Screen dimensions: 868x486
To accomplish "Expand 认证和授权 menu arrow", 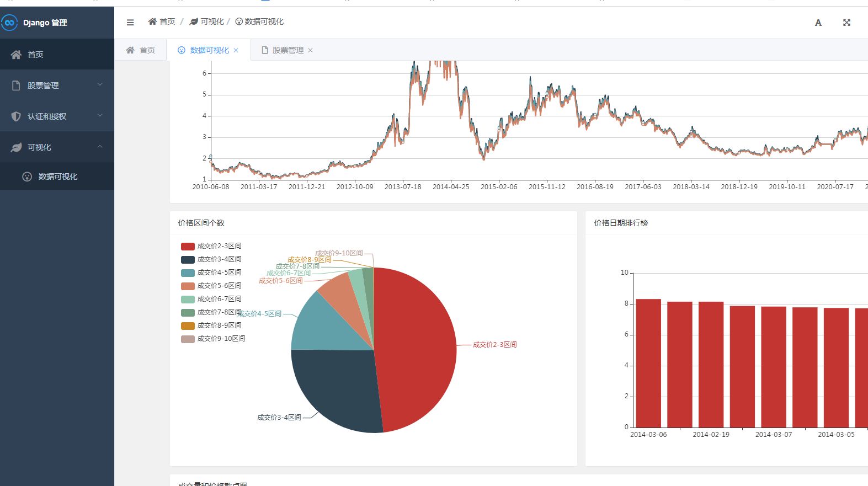I will [100, 116].
